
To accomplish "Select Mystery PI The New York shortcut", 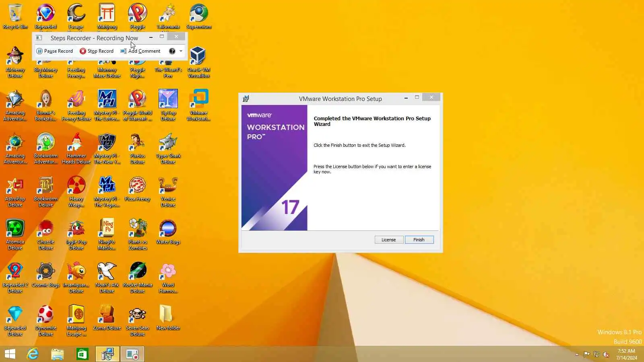I will click(x=107, y=148).
